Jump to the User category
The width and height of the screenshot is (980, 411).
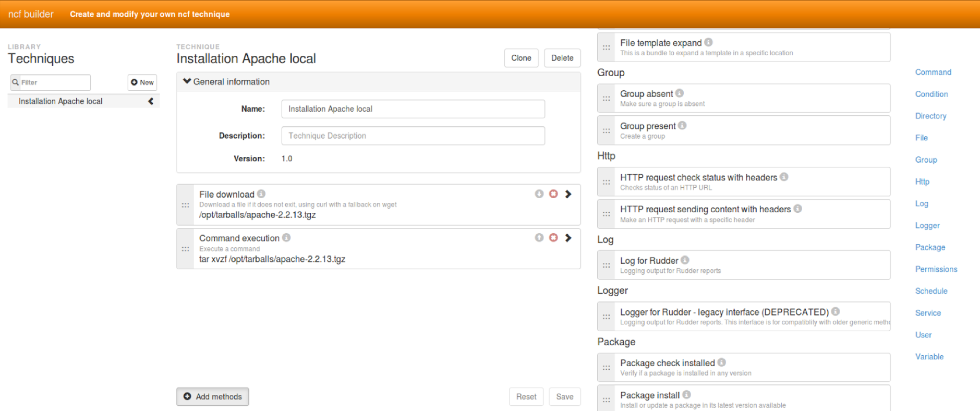pos(923,335)
